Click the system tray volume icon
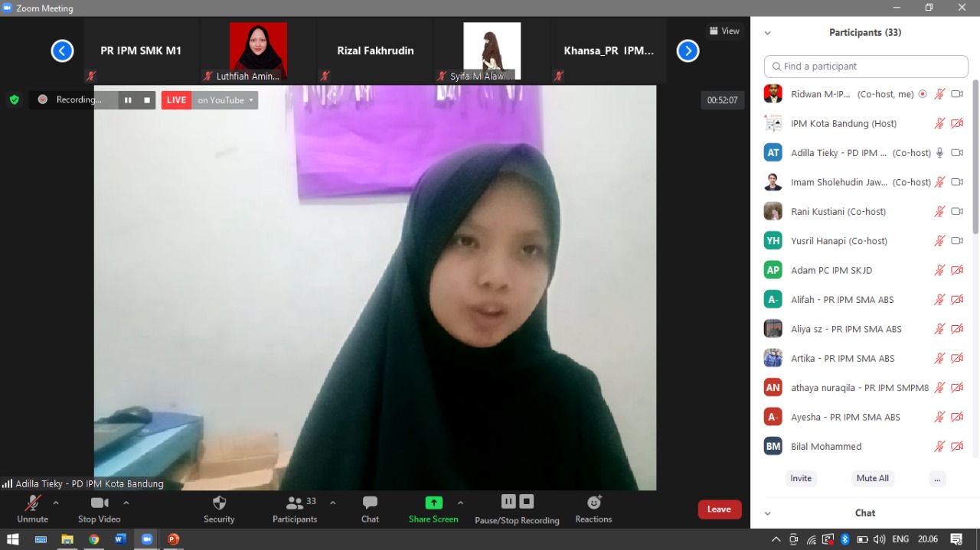Image resolution: width=980 pixels, height=550 pixels. click(x=879, y=539)
